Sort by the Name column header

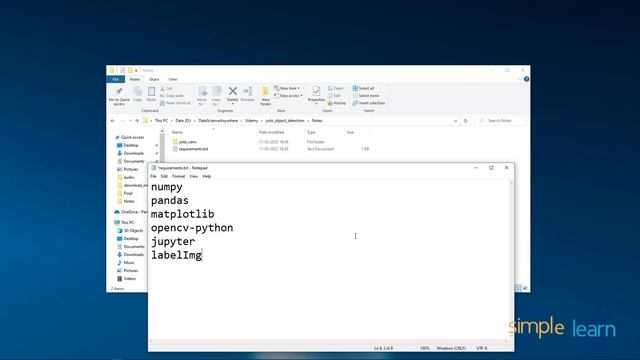tap(177, 132)
